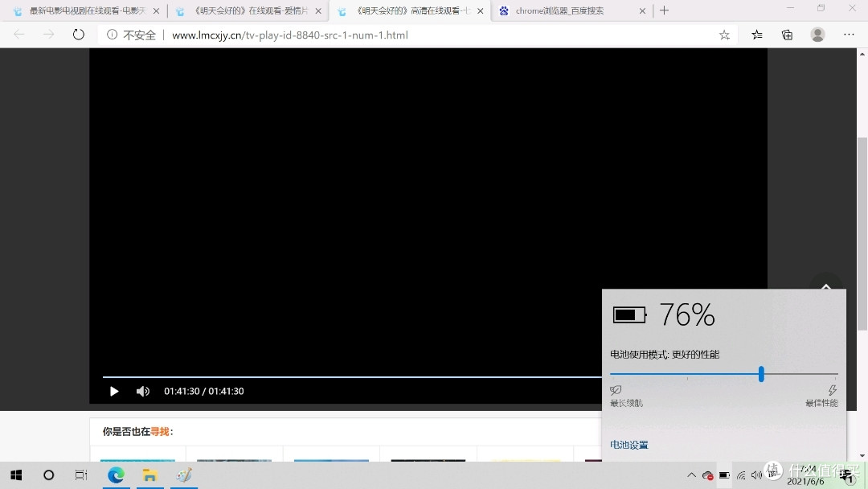868x489 pixels.
Task: Play the video with the play button
Action: click(x=114, y=392)
